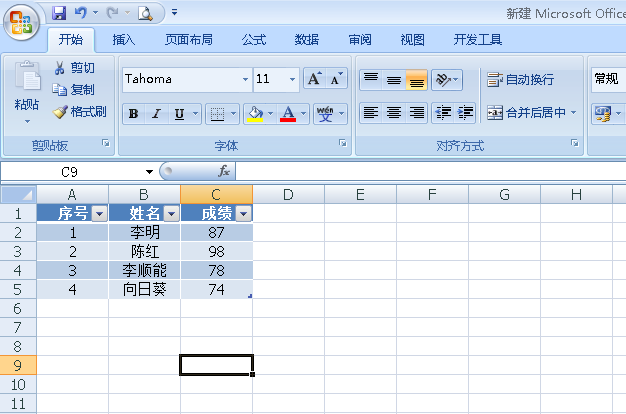
Task: Open Print Preview from quick access toolbar
Action: (145, 13)
